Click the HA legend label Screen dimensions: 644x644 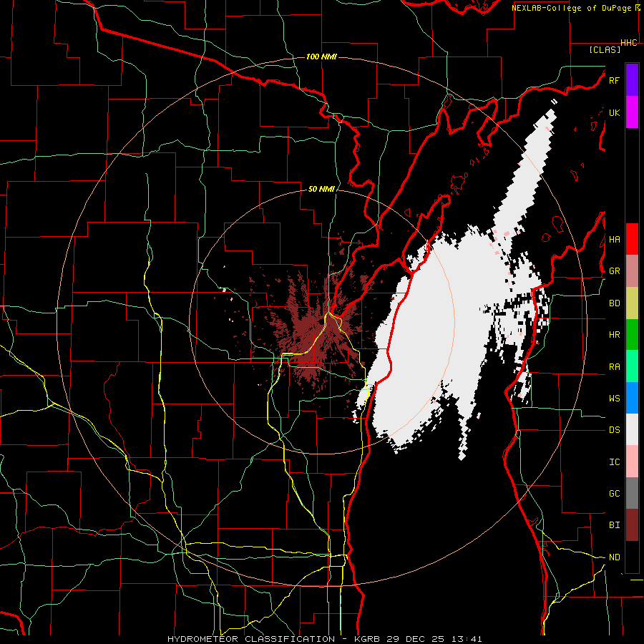[x=614, y=239]
